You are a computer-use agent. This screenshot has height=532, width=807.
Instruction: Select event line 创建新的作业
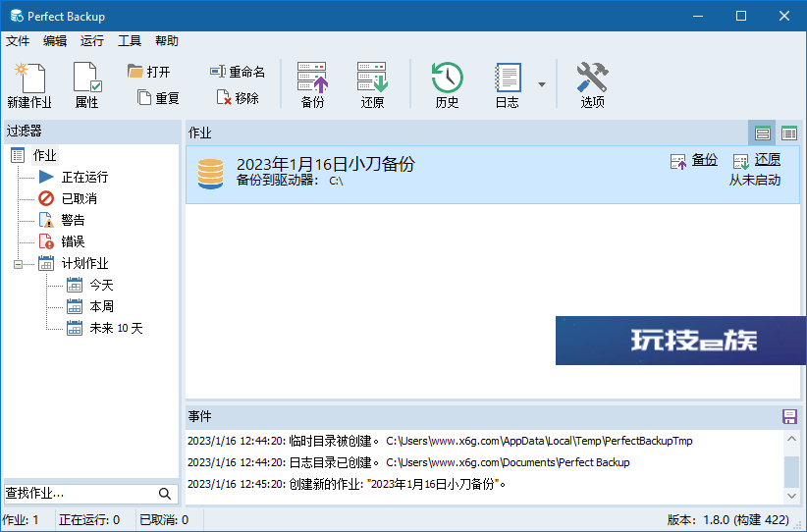pos(347,484)
